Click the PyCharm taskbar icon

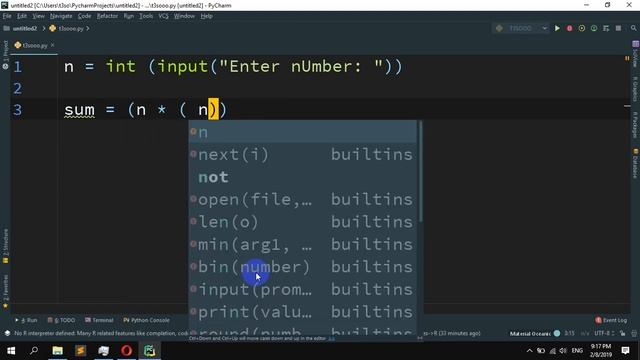(x=149, y=351)
